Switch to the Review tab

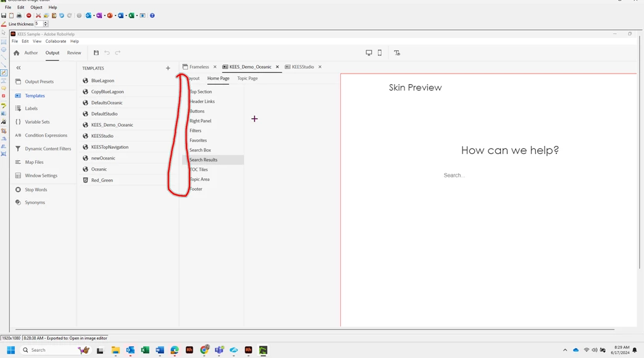[x=74, y=53]
